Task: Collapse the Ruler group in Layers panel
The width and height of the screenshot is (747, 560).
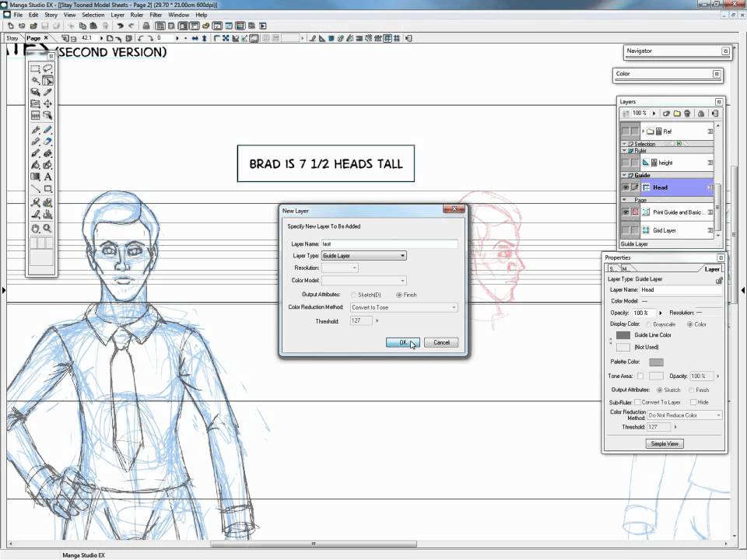Action: click(x=624, y=150)
